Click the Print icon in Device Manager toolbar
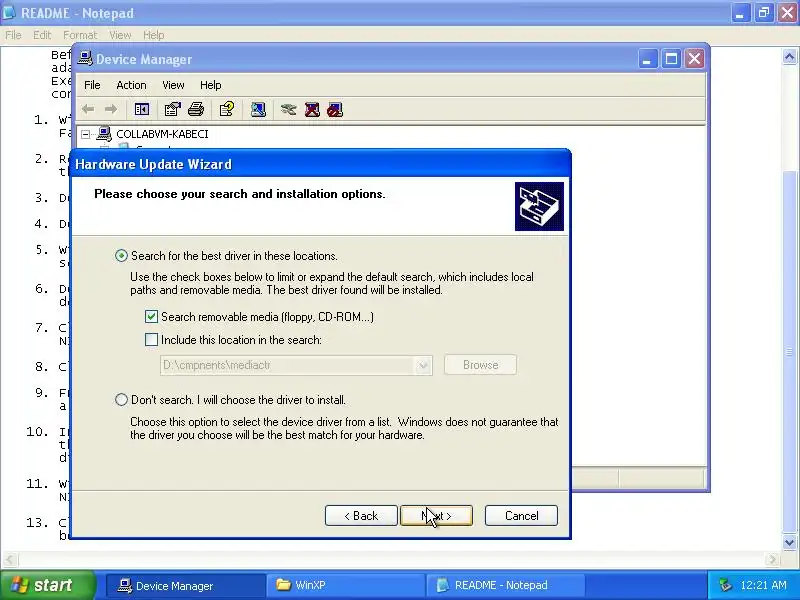 click(196, 109)
